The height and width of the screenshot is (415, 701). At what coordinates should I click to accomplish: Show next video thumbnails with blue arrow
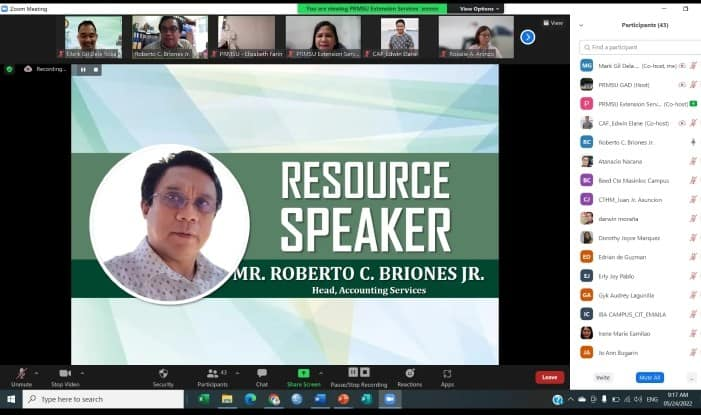click(x=528, y=37)
